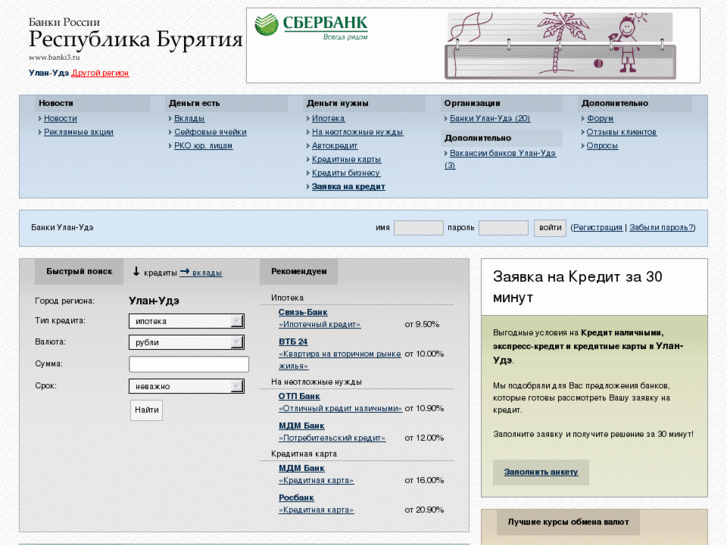
Task: Open the Срок dropdown showing неважно
Action: [186, 386]
